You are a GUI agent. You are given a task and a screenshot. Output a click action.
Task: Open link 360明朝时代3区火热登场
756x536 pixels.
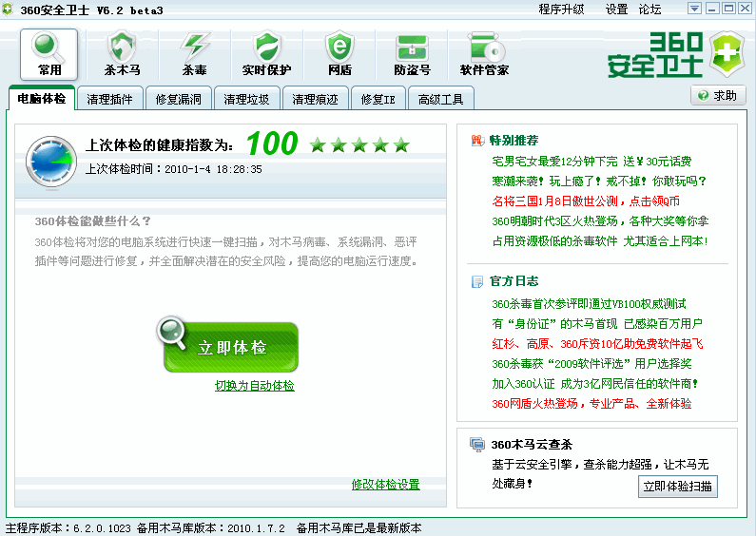tap(600, 221)
